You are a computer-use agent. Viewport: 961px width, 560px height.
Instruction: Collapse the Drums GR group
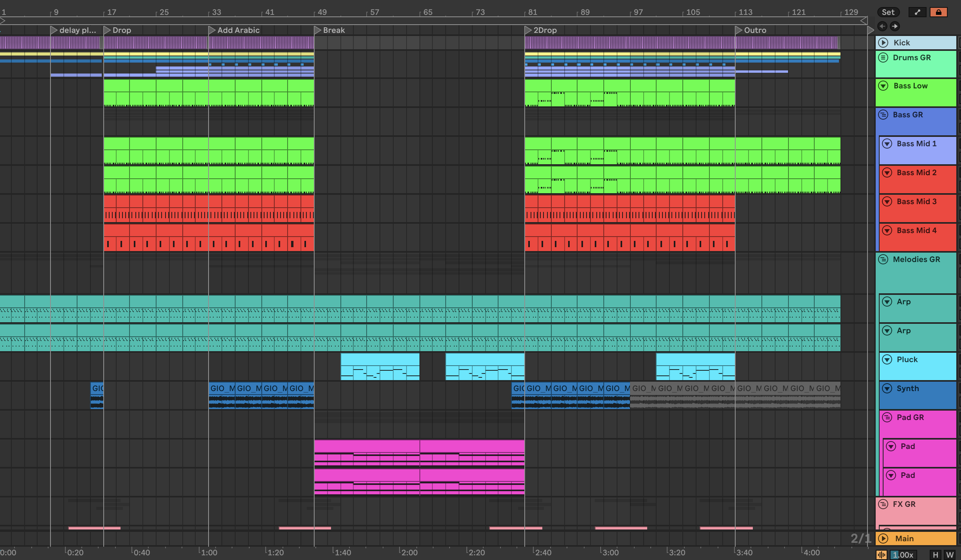click(x=883, y=57)
